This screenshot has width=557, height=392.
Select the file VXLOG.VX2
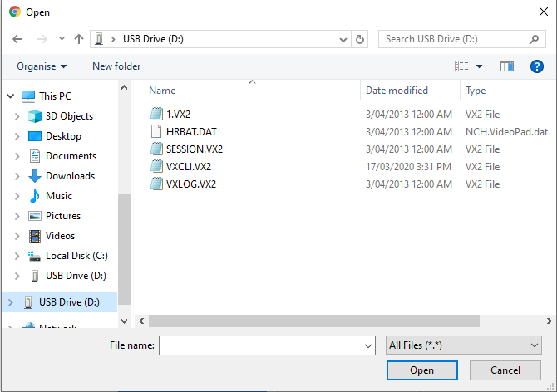(x=190, y=184)
